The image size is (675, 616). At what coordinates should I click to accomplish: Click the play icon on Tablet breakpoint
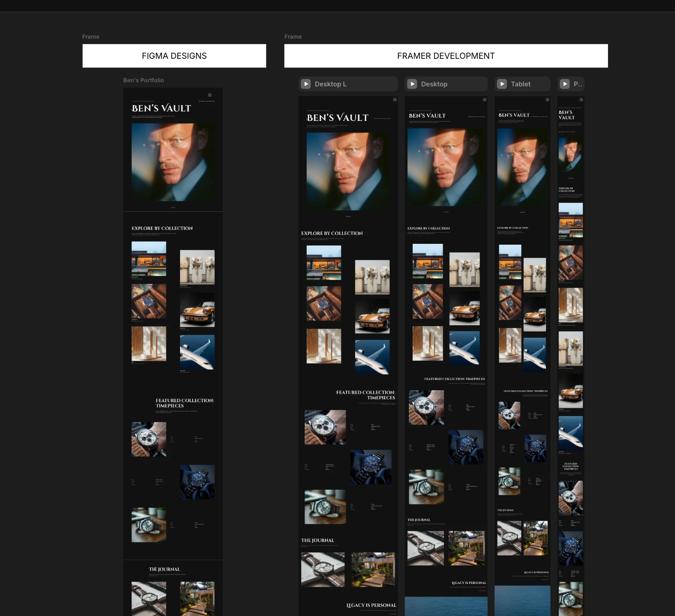click(502, 84)
